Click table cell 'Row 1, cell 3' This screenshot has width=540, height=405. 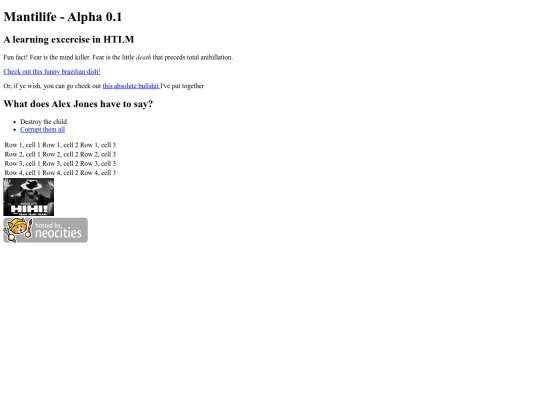point(98,145)
